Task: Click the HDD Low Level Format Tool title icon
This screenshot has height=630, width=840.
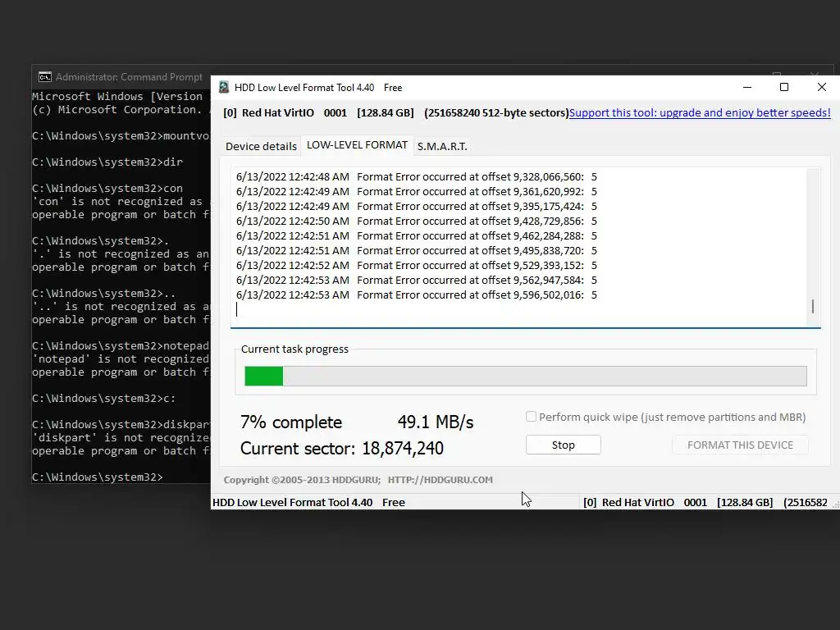Action: point(224,87)
